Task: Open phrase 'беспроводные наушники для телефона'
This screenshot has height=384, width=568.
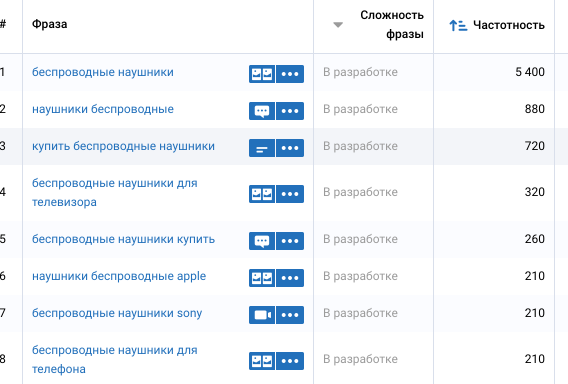Action: point(115,359)
